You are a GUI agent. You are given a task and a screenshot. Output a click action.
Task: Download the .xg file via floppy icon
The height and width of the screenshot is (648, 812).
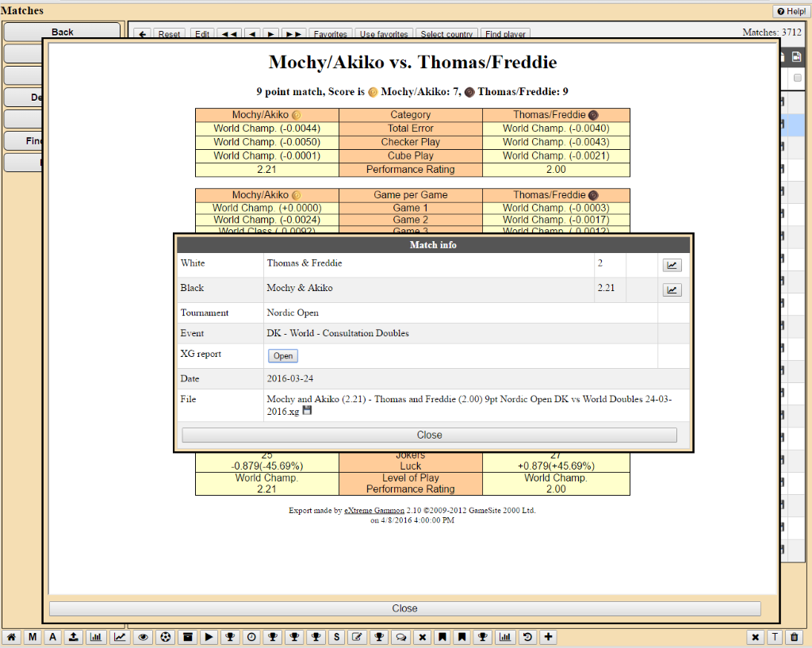click(x=307, y=411)
